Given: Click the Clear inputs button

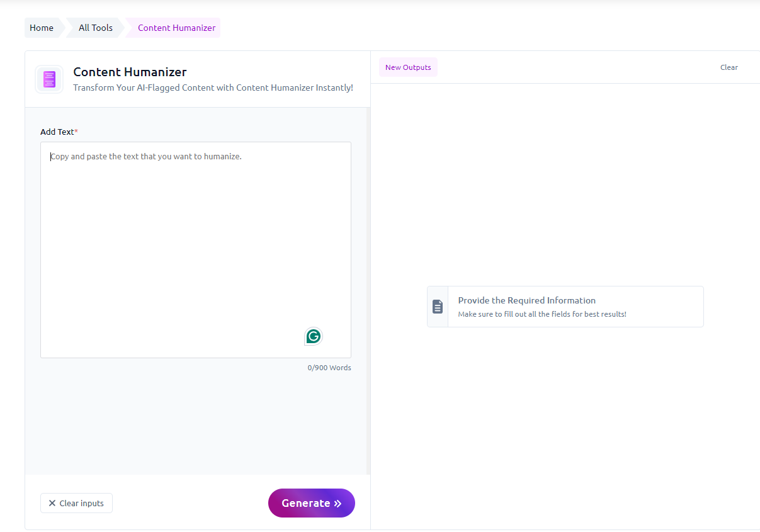Looking at the screenshot, I should (x=76, y=503).
